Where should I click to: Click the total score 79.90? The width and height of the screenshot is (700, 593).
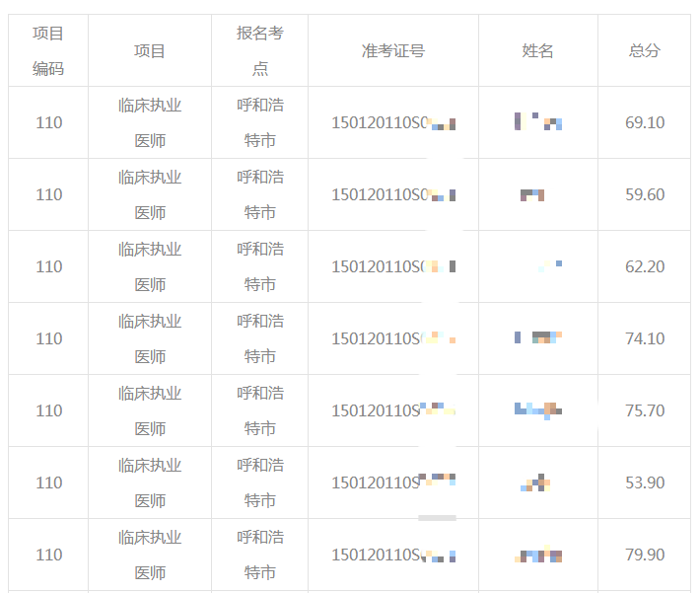tap(645, 556)
